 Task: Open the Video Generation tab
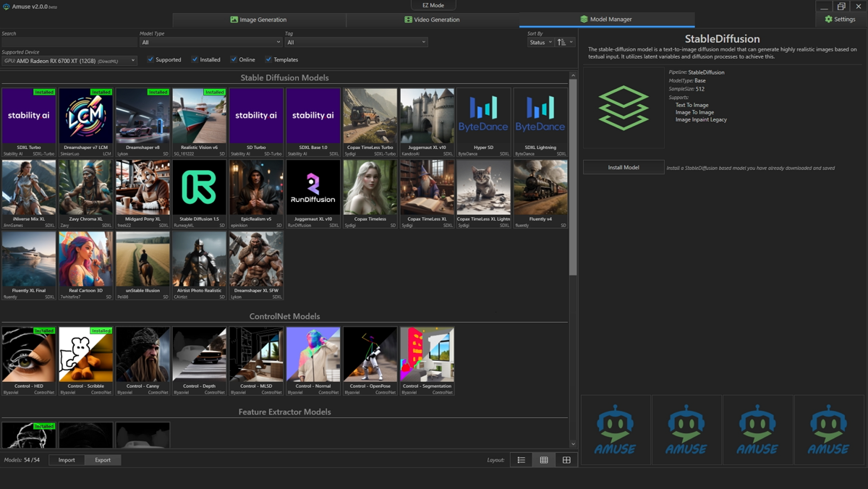pos(433,20)
